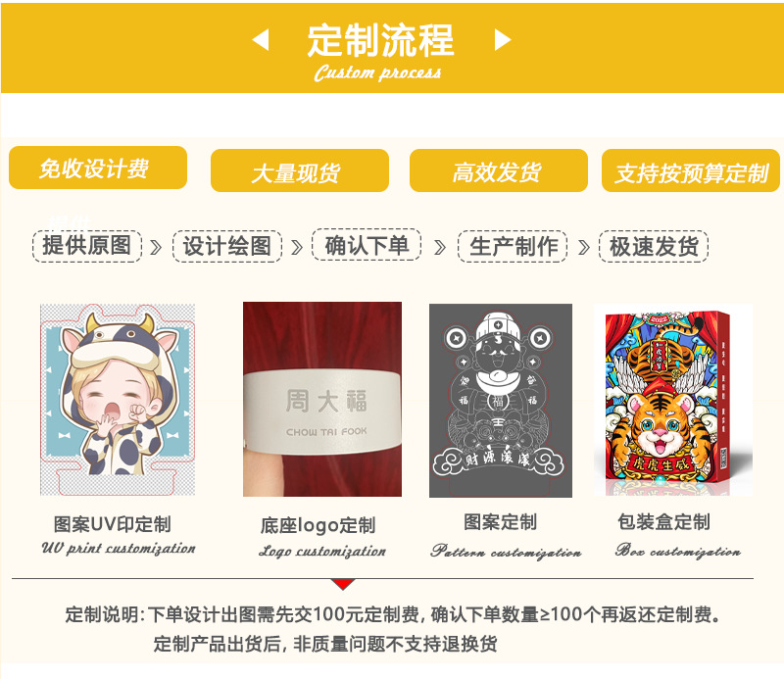Click the 高效发货 button
The width and height of the screenshot is (784, 679).
click(499, 170)
